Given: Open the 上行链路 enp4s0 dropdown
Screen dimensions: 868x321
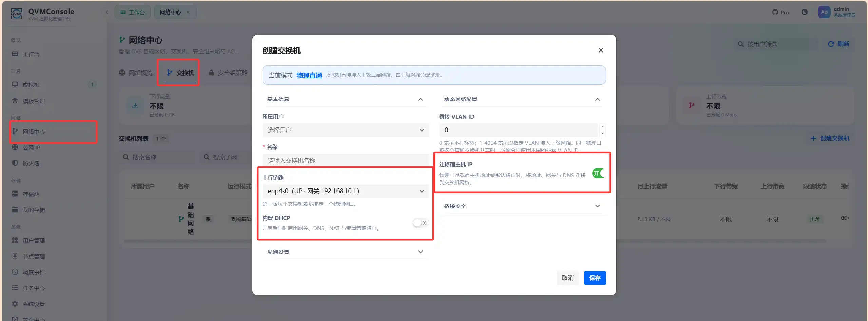Looking at the screenshot, I should click(345, 191).
